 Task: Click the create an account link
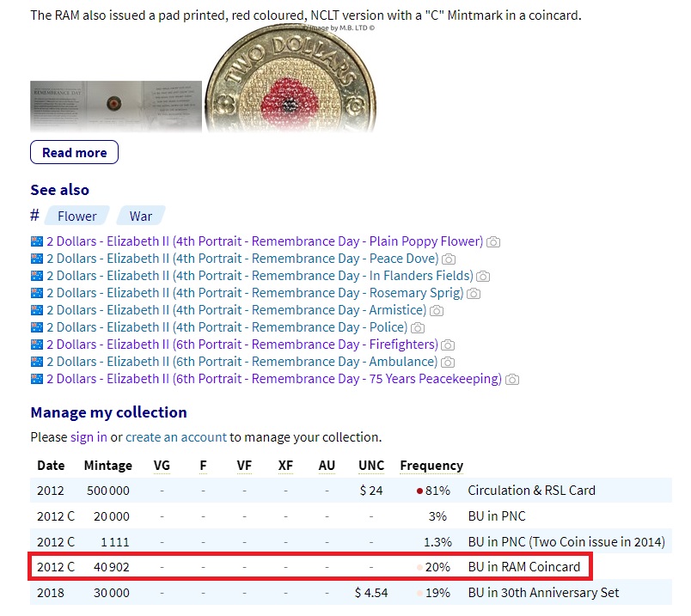pyautogui.click(x=176, y=437)
